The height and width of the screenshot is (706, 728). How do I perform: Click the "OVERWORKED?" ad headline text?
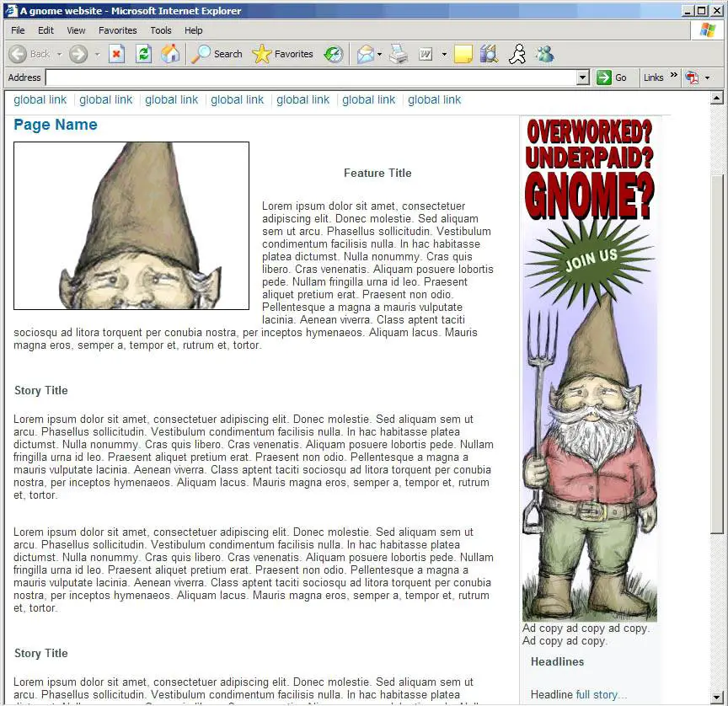[590, 131]
